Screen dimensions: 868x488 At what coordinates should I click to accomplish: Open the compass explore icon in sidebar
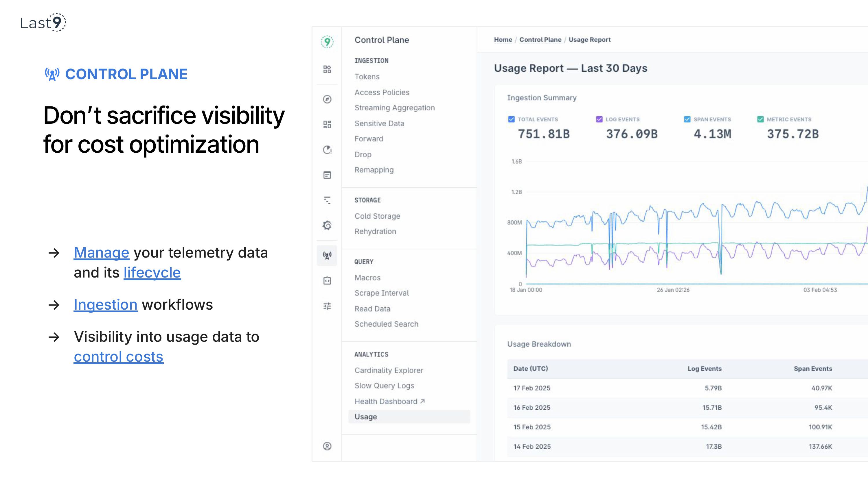327,99
